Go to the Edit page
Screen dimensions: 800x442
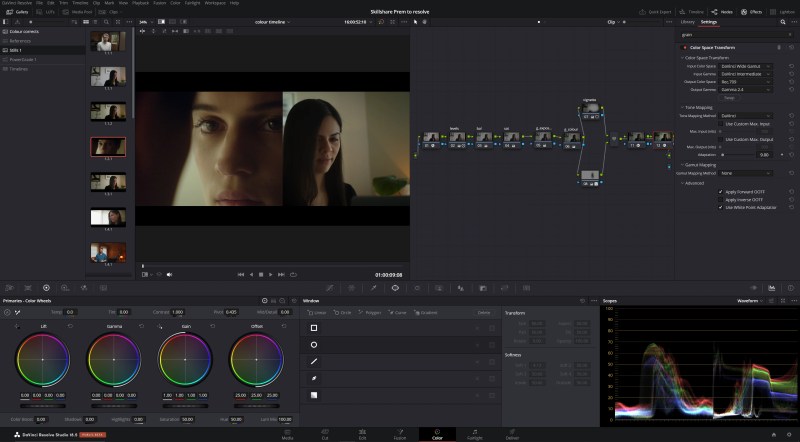coord(362,434)
